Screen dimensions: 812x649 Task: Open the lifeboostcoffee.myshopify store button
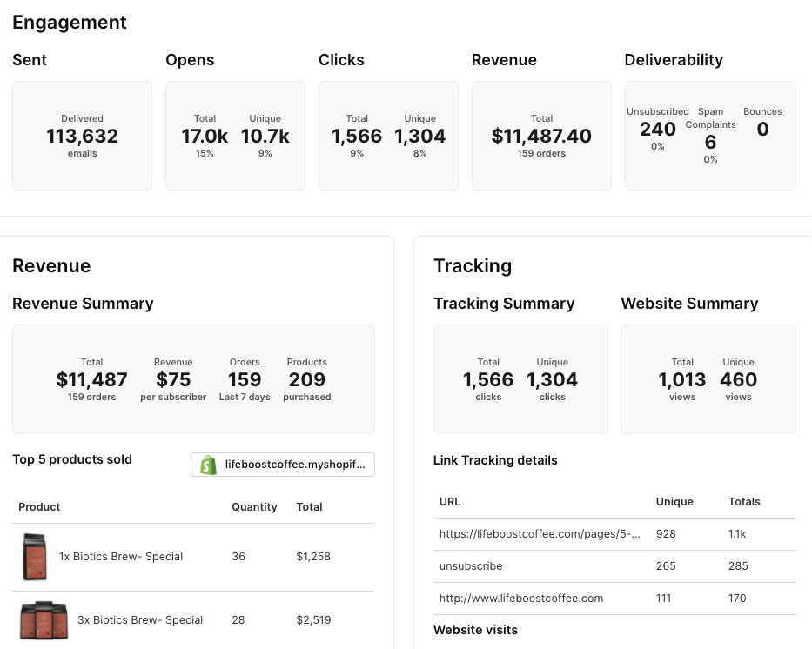click(283, 465)
